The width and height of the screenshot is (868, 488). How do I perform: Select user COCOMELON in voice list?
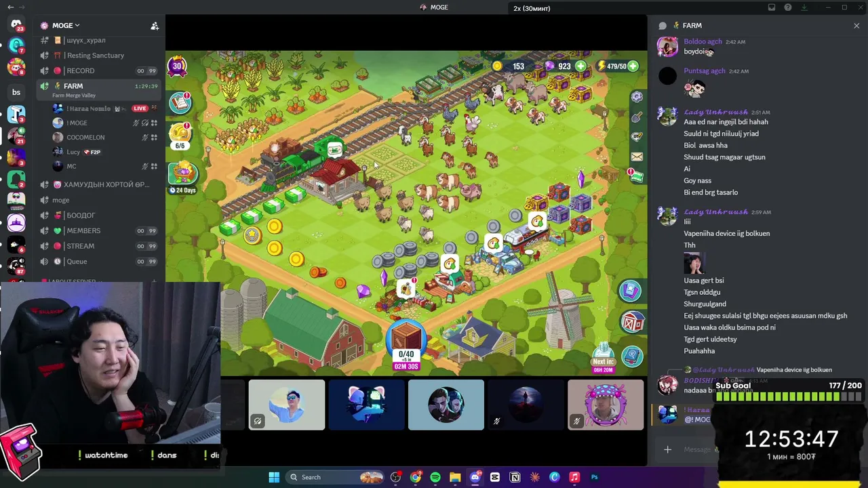(x=106, y=138)
